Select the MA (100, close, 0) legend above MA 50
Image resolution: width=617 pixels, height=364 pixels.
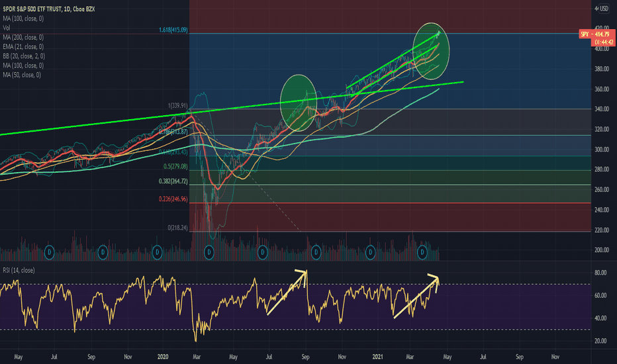pyautogui.click(x=23, y=66)
